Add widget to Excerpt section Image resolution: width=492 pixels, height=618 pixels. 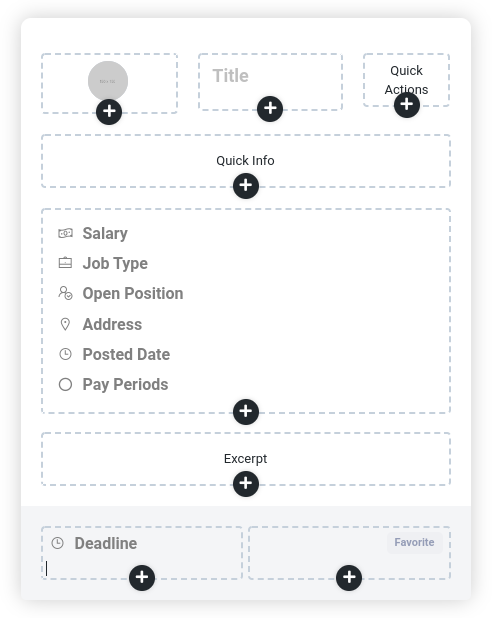pos(246,483)
